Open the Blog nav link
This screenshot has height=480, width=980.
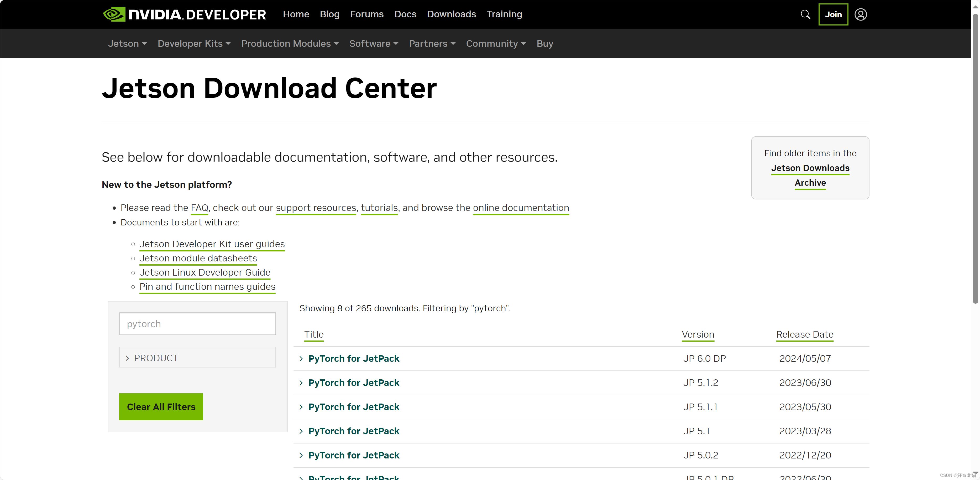pyautogui.click(x=329, y=14)
